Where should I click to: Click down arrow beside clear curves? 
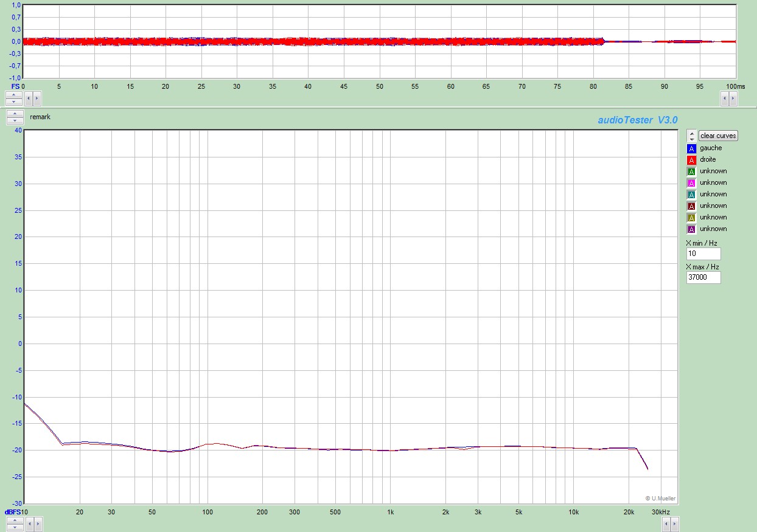[x=691, y=139]
